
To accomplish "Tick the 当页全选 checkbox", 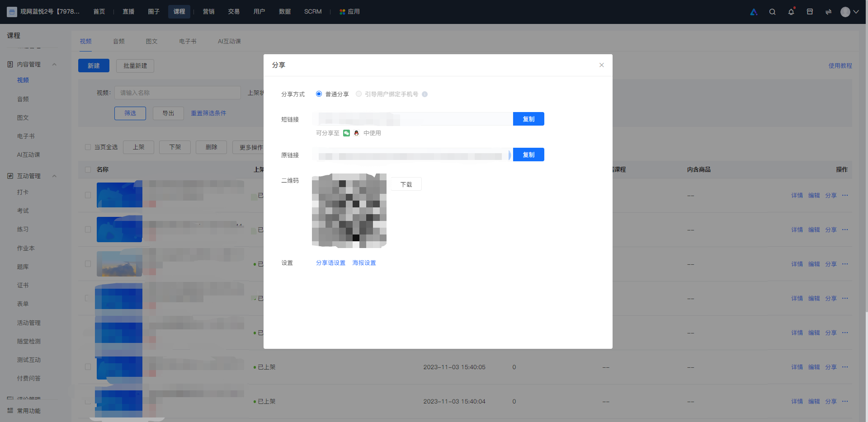I will click(x=88, y=147).
